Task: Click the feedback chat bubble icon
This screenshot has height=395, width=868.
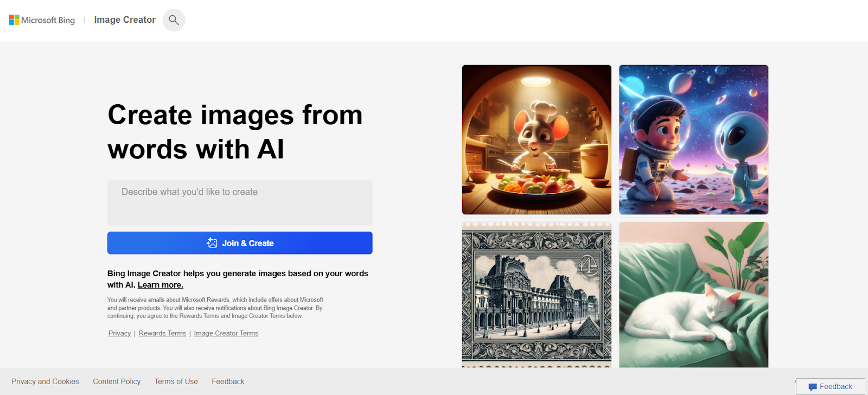Action: (x=812, y=387)
